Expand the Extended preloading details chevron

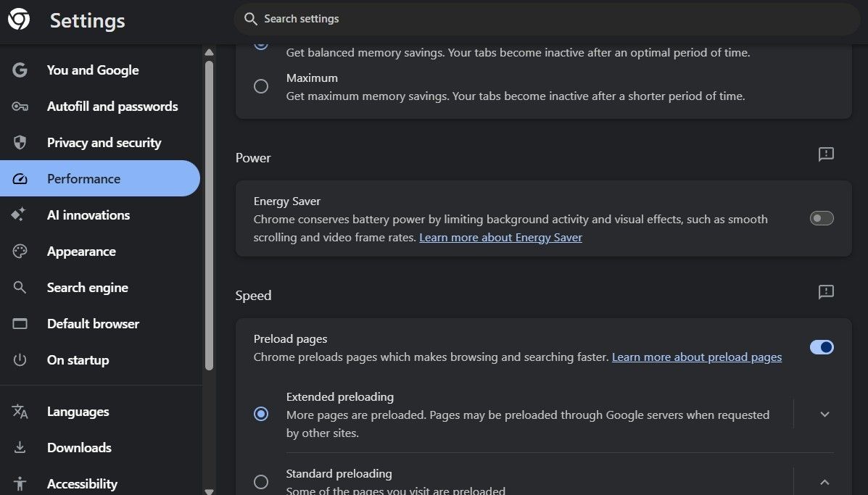pyautogui.click(x=824, y=415)
